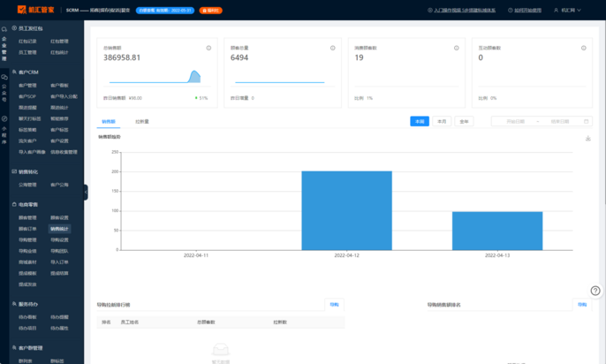Click the 2022-04-12 bar in chart
Screen dimensions: 606x364
coord(346,210)
